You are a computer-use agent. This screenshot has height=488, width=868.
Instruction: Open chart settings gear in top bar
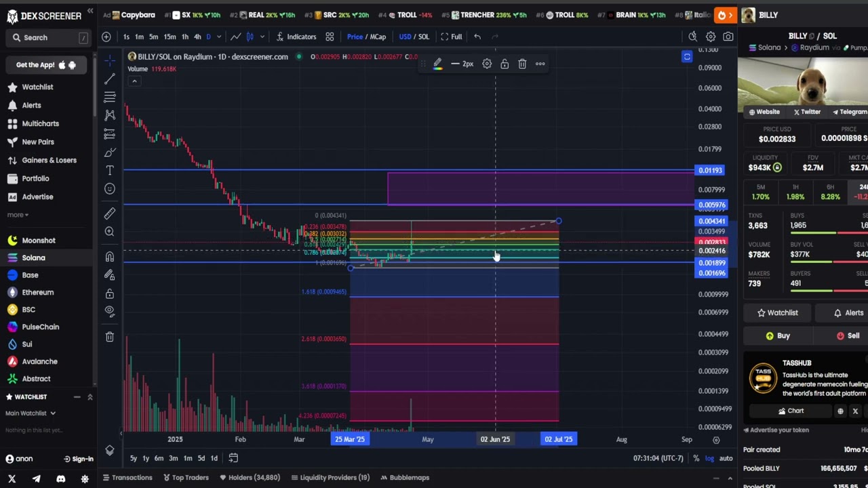pyautogui.click(x=711, y=37)
